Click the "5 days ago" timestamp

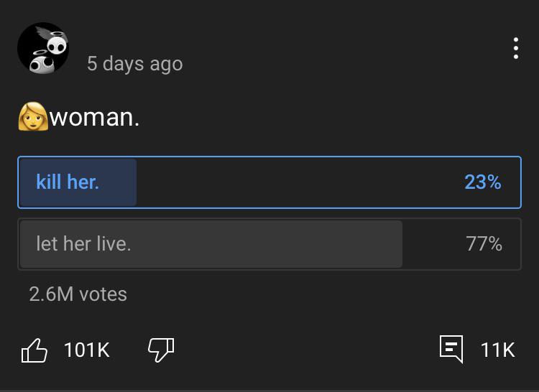pos(134,63)
